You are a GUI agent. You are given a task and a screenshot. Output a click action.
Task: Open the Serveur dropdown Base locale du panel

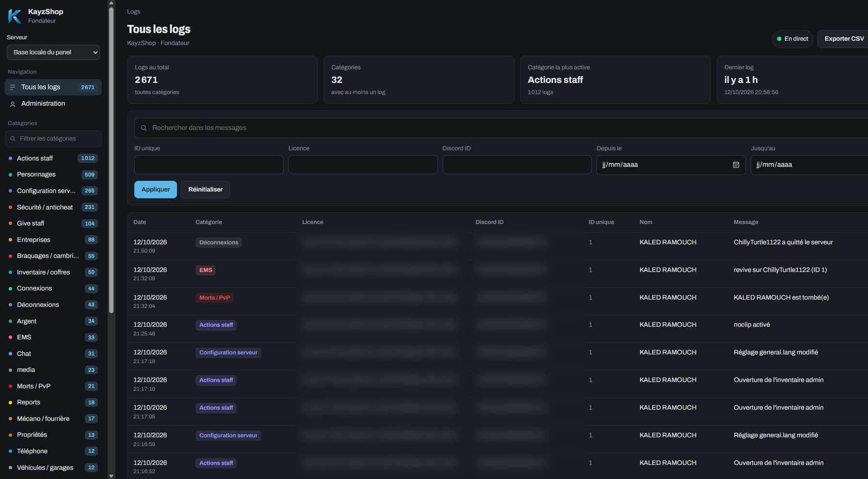[53, 52]
